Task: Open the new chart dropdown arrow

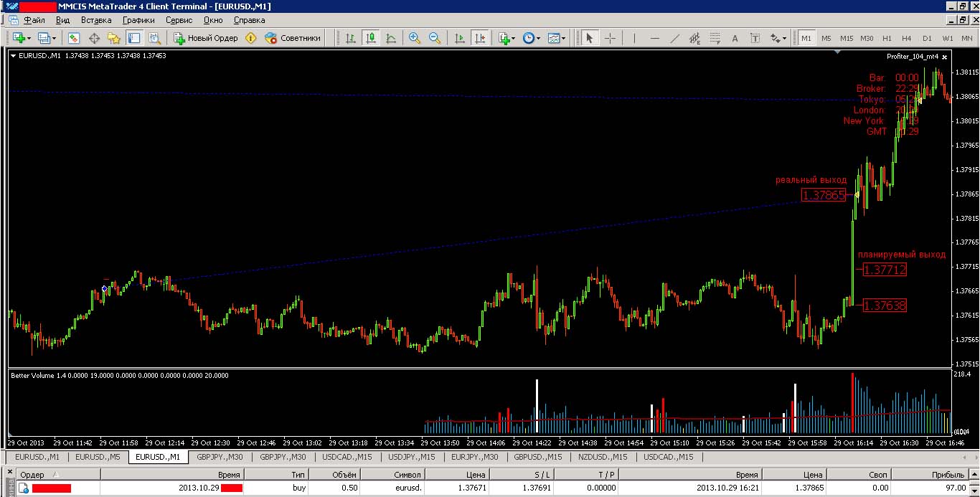Action: [29, 38]
